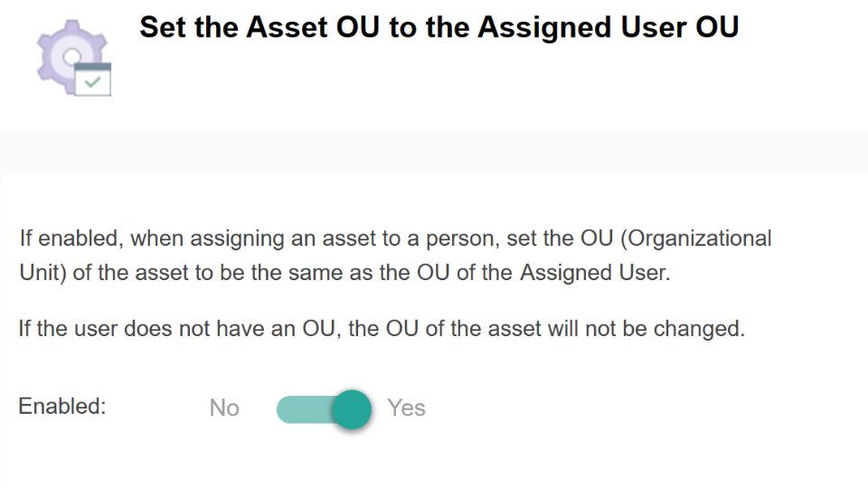This screenshot has height=488, width=868.
Task: Click the white center hole of gear icon
Action: click(71, 56)
